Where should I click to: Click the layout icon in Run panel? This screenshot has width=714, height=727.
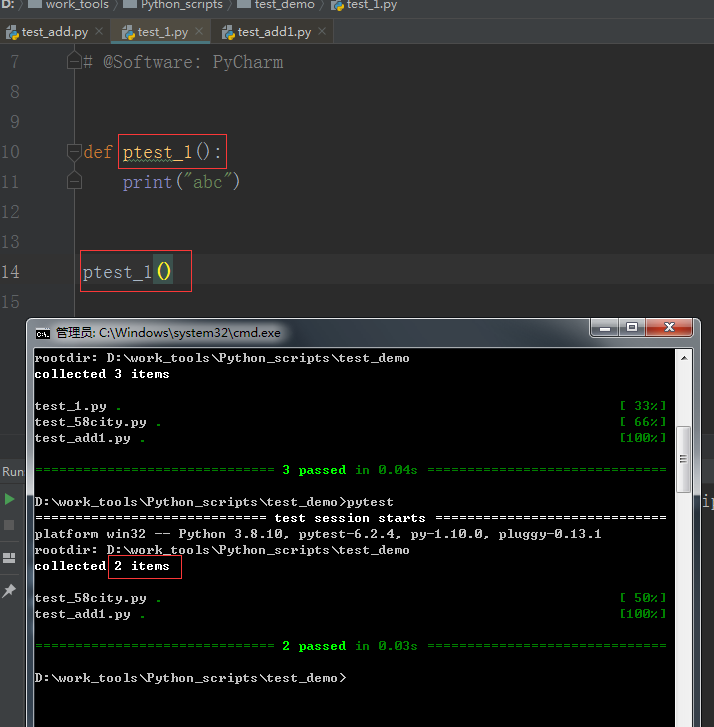[9, 558]
